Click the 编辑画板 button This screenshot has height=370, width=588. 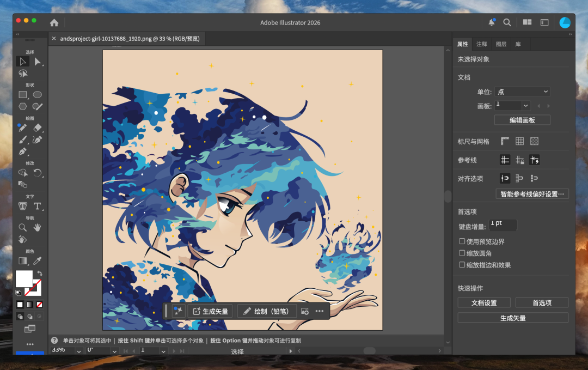click(522, 120)
